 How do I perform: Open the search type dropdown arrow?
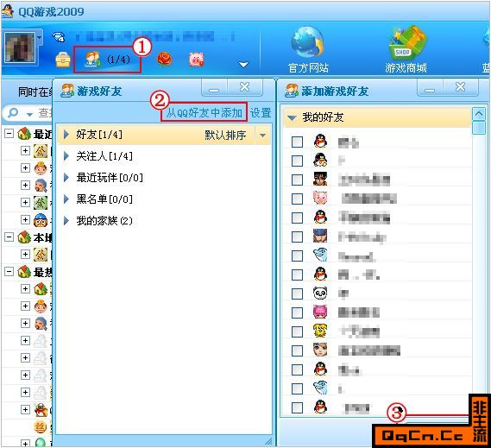click(29, 114)
